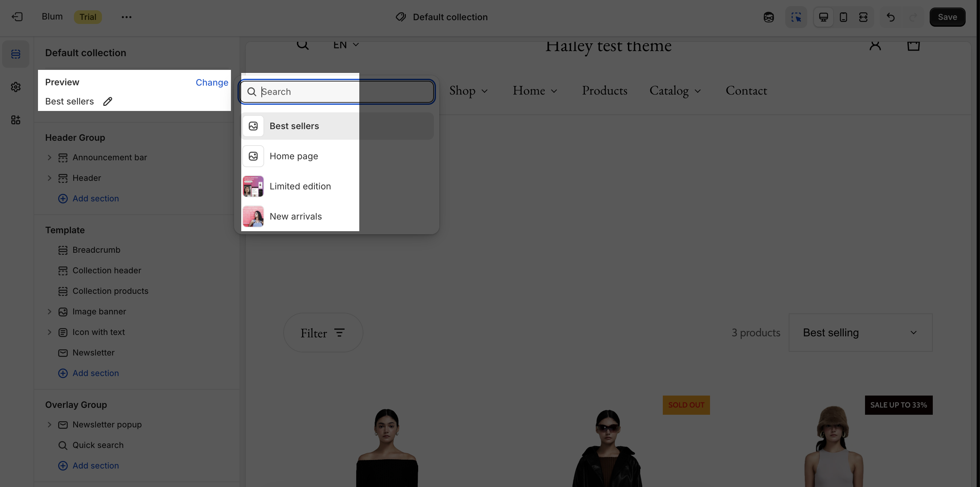The height and width of the screenshot is (487, 980).
Task: Click the exit editor icon
Action: tap(17, 17)
